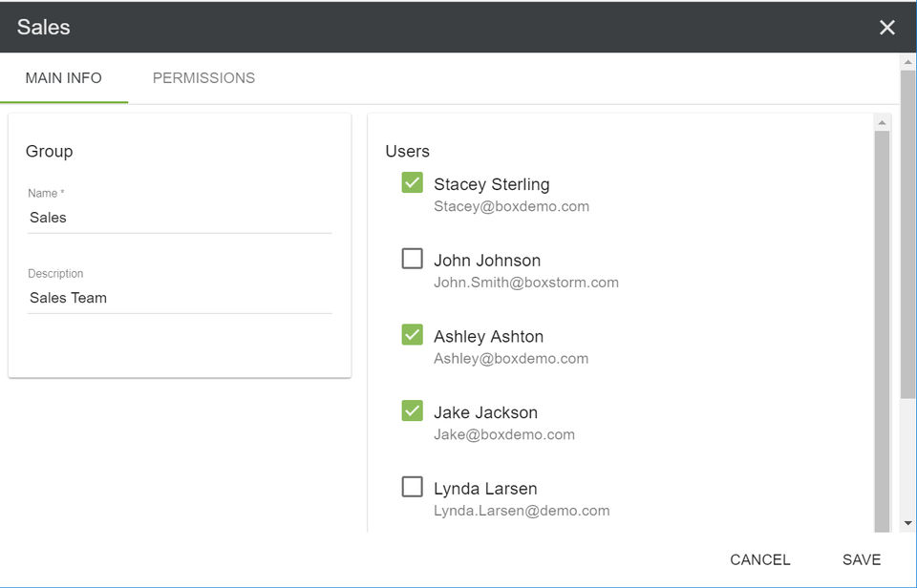Click the outer dialog scrollbar up arrow
Screen dimensions: 917x588
(x=907, y=62)
